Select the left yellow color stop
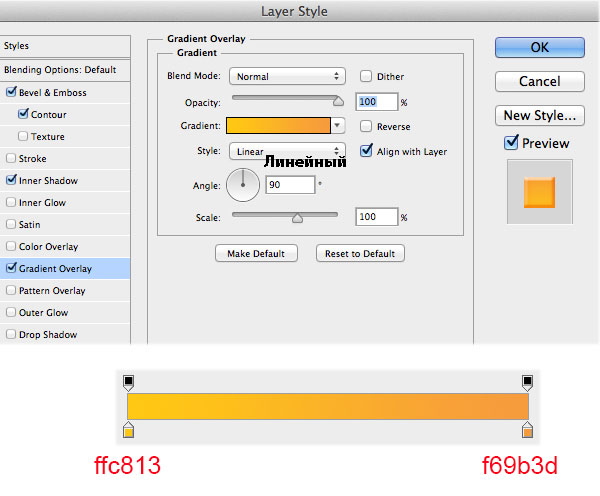Image resolution: width=600 pixels, height=496 pixels. [x=129, y=430]
